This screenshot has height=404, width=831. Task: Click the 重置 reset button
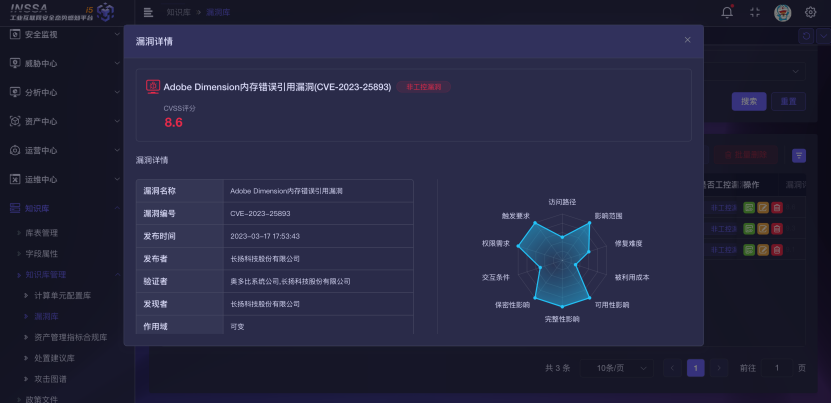tap(789, 101)
